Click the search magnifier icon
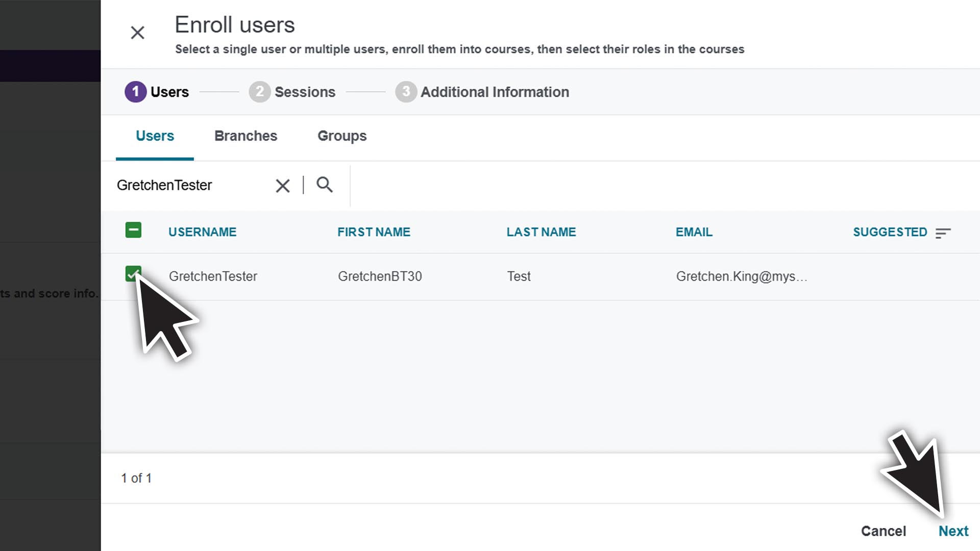The height and width of the screenshot is (551, 980). pyautogui.click(x=325, y=185)
